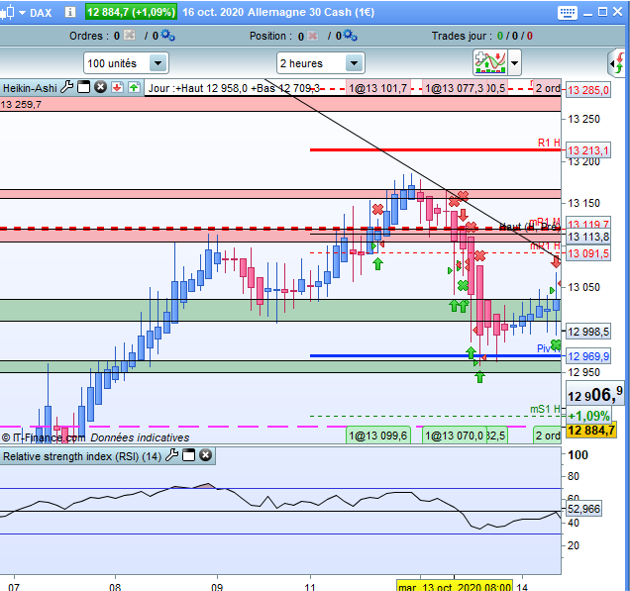Expand the arrow next to the indicators icon
Screen dimensions: 630x591
[x=514, y=63]
